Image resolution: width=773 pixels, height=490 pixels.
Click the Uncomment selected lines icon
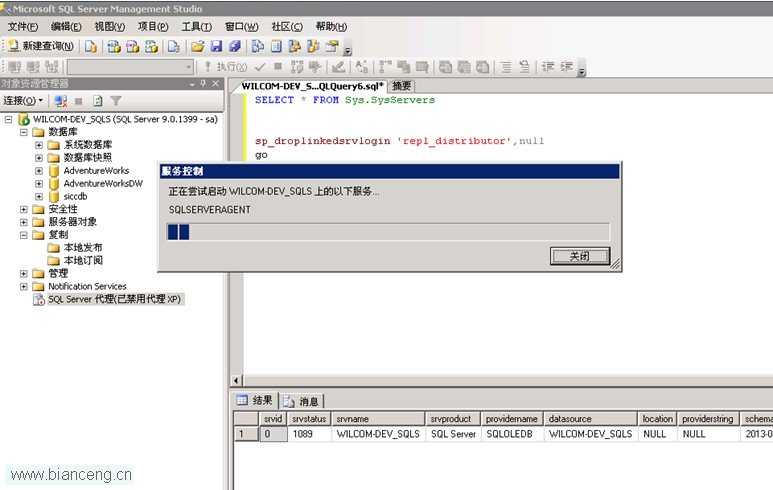tap(525, 67)
